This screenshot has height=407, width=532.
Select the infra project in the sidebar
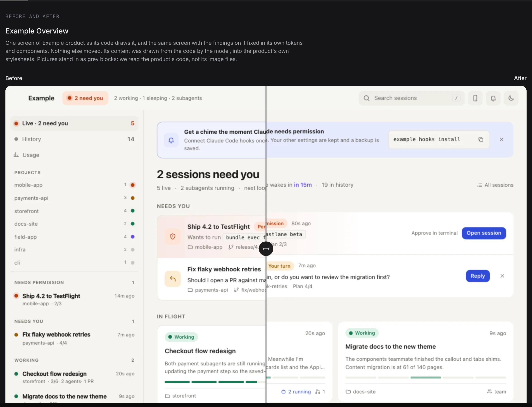click(74, 250)
